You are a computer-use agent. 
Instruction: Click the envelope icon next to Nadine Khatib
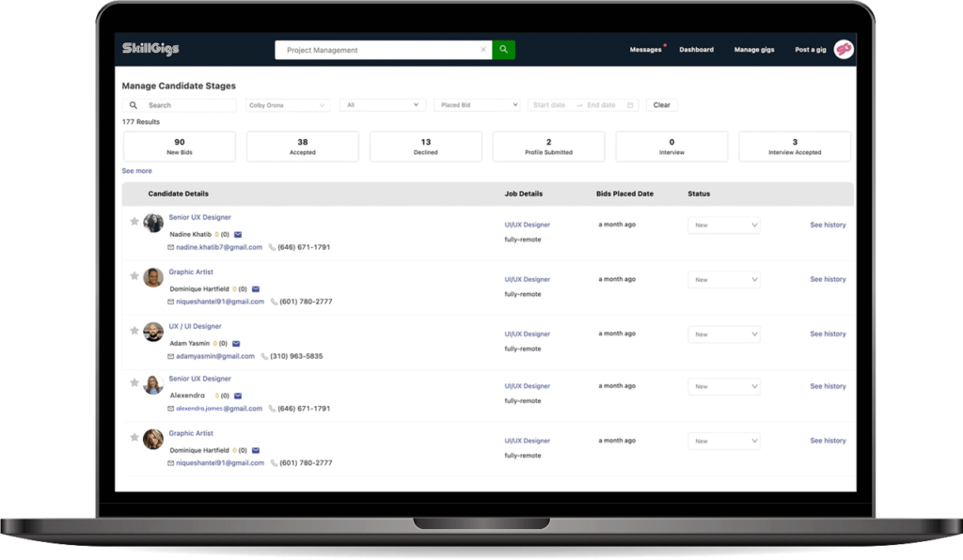238,235
